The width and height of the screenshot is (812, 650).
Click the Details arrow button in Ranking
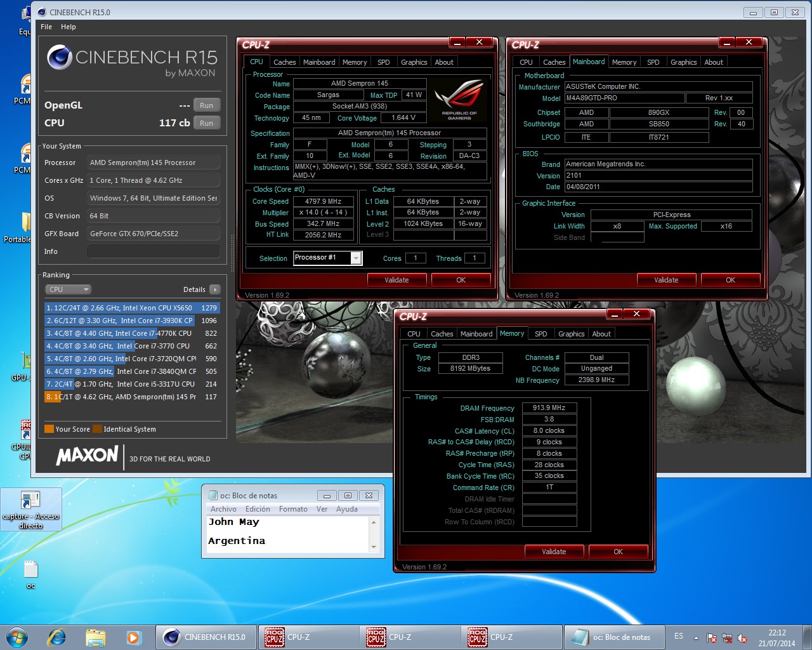coord(214,289)
